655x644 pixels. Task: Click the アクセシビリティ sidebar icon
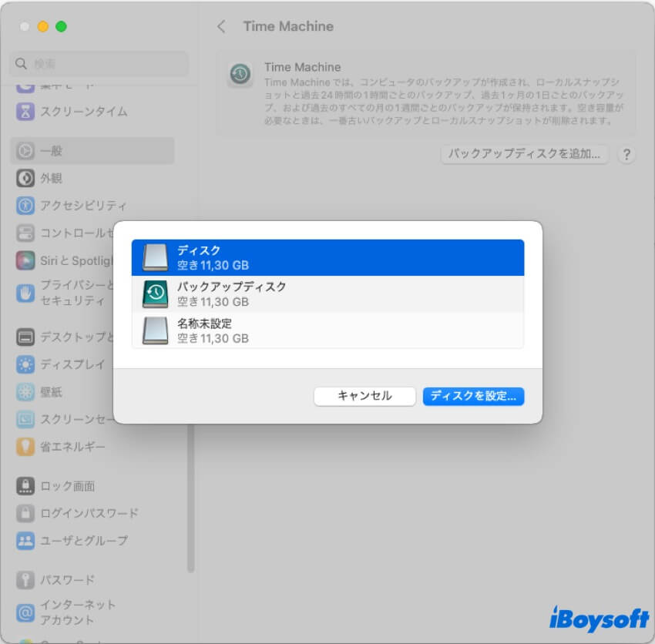coord(26,206)
